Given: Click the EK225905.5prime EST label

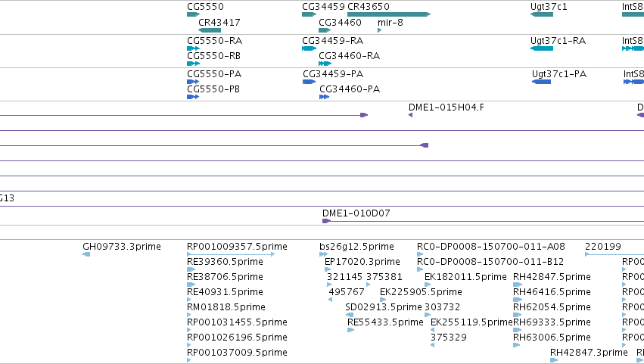Looking at the screenshot, I should click(421, 292).
